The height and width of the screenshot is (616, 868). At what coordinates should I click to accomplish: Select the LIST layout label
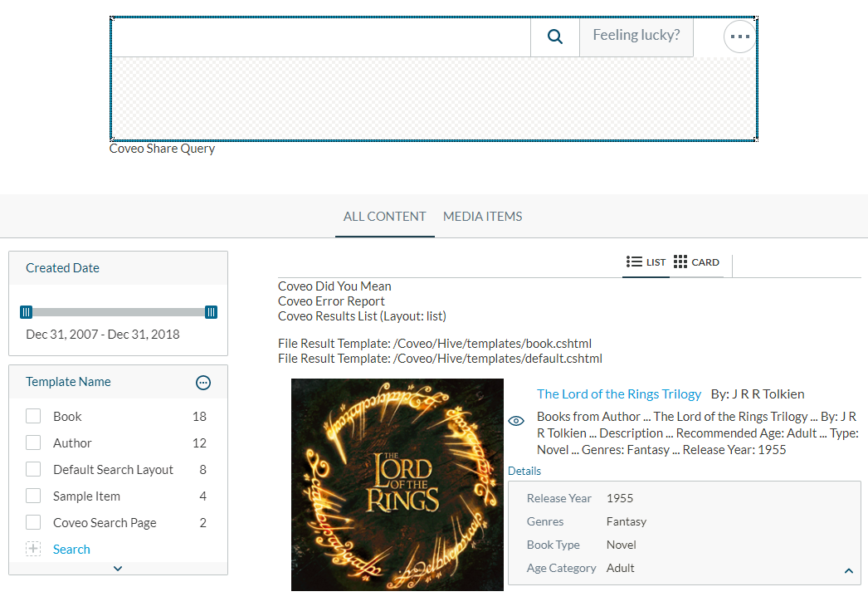[x=656, y=262]
